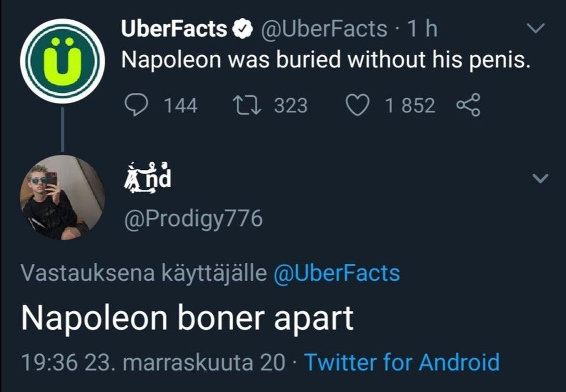Screen dimensions: 566x392
Task: Retweet the UberFacts tweet
Action: pyautogui.click(x=249, y=106)
